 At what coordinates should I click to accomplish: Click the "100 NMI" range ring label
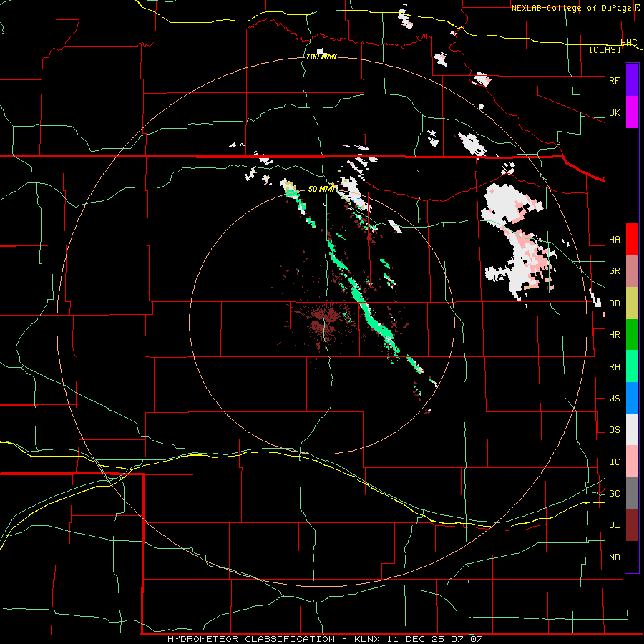[x=321, y=57]
